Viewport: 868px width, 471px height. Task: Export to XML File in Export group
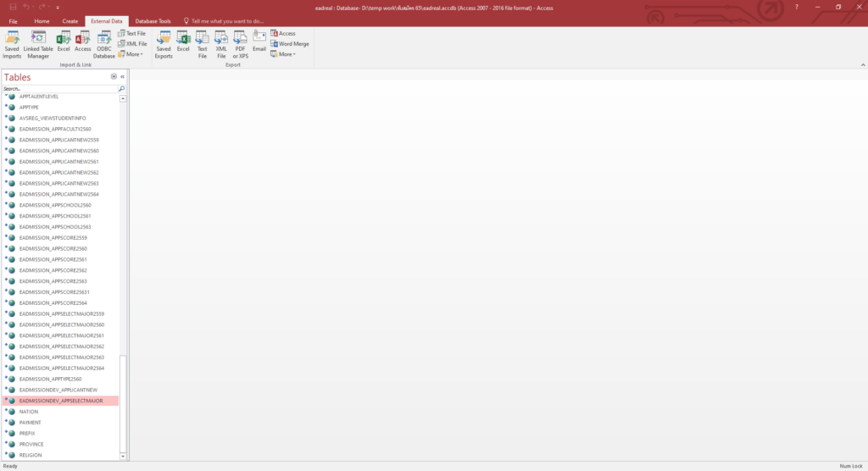tap(221, 43)
